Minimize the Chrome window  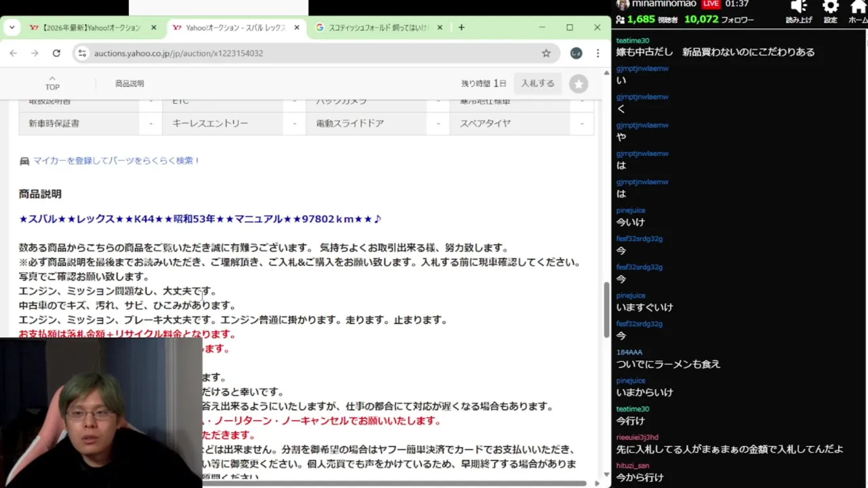click(x=542, y=28)
